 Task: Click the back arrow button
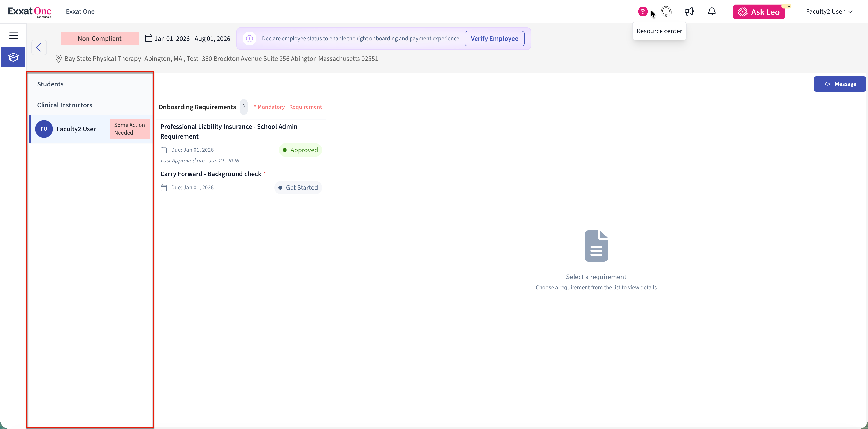[39, 47]
